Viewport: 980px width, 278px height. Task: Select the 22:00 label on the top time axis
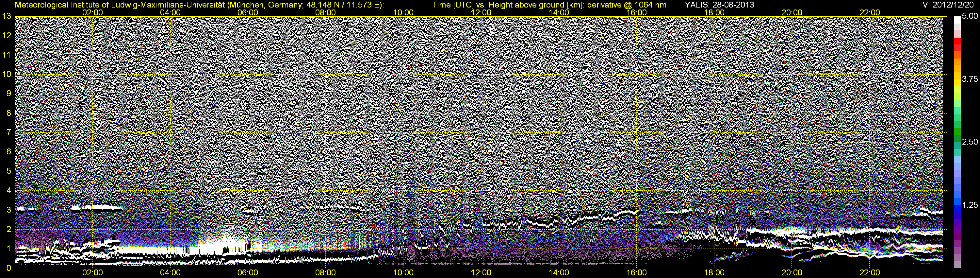point(870,12)
